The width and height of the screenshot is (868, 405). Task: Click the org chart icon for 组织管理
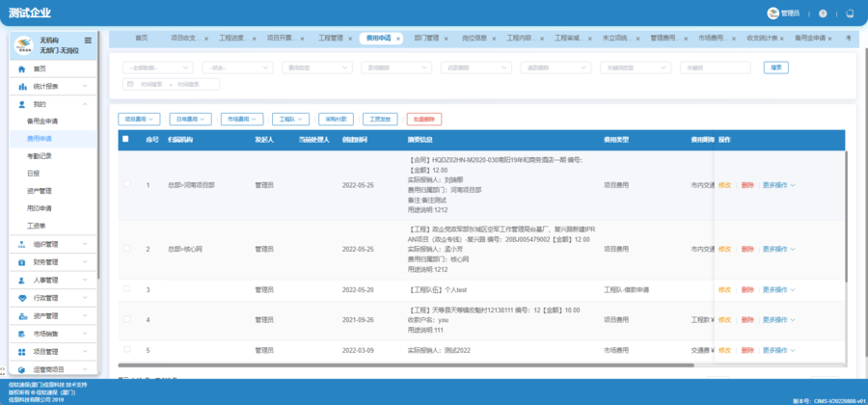click(x=22, y=244)
